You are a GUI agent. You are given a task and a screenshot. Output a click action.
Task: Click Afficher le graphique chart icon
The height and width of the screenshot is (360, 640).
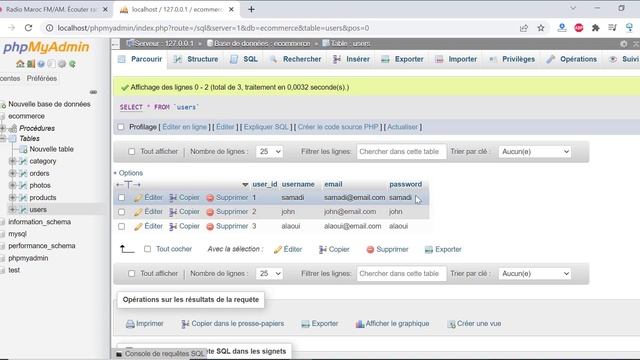click(360, 324)
